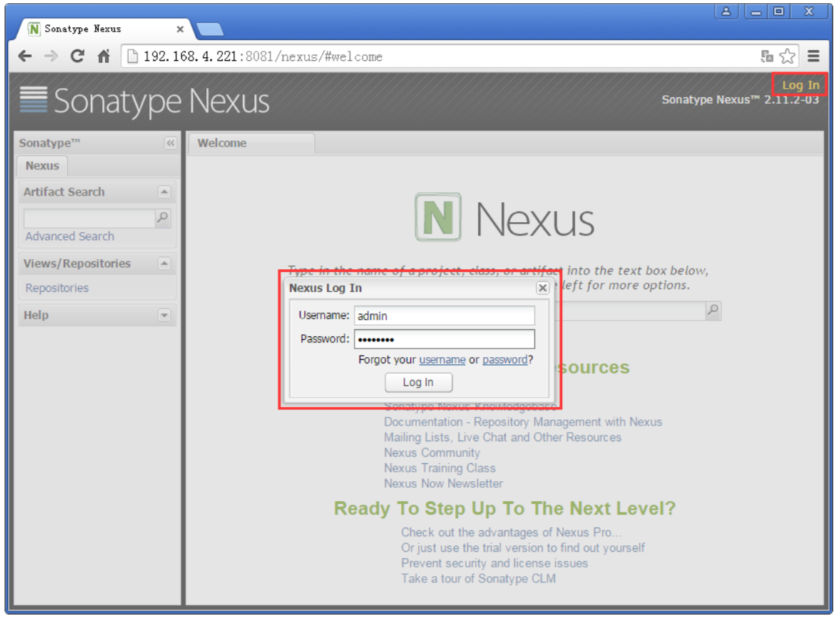Open Documentation - Repository Management with Nexus
Screen dimensions: 840x618
point(523,422)
